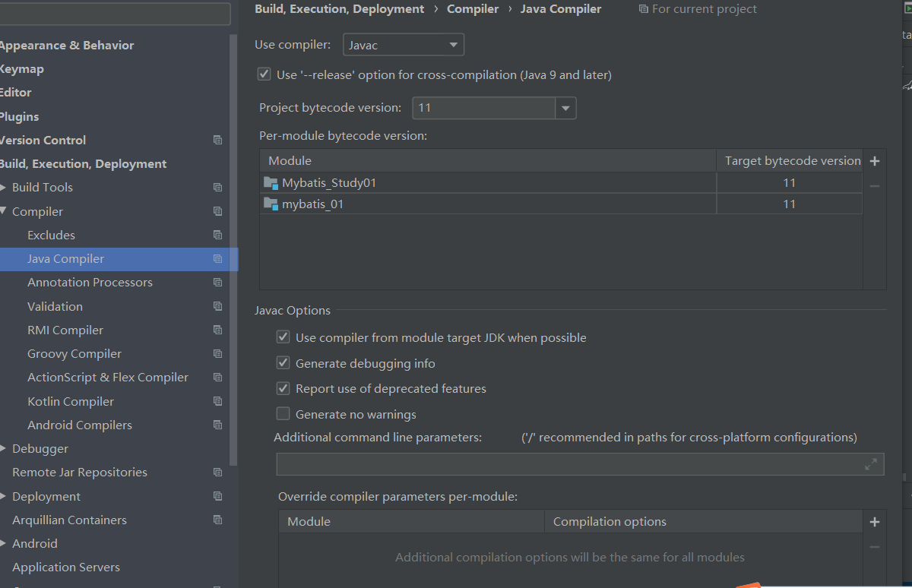
Task: Click the per-project icon beside Excludes
Action: 218,235
